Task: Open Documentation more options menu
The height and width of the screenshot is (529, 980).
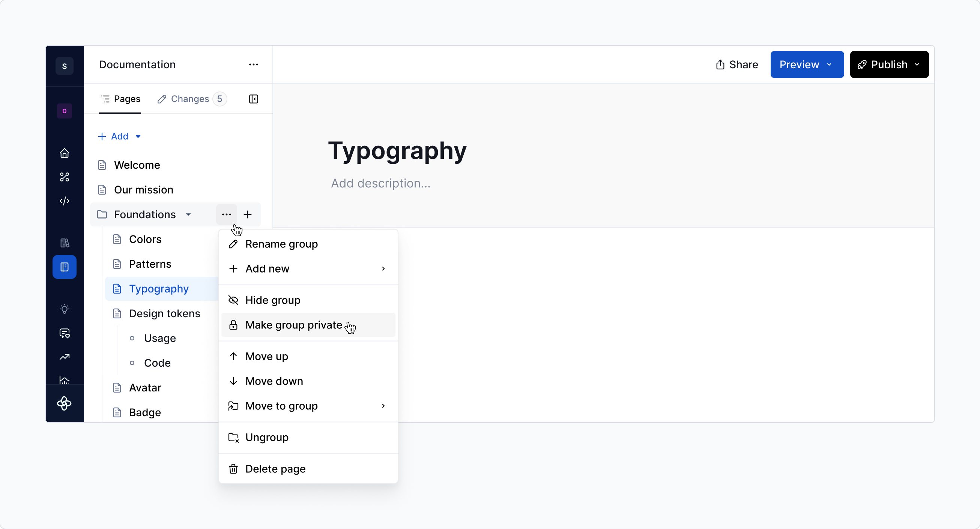Action: (x=253, y=64)
